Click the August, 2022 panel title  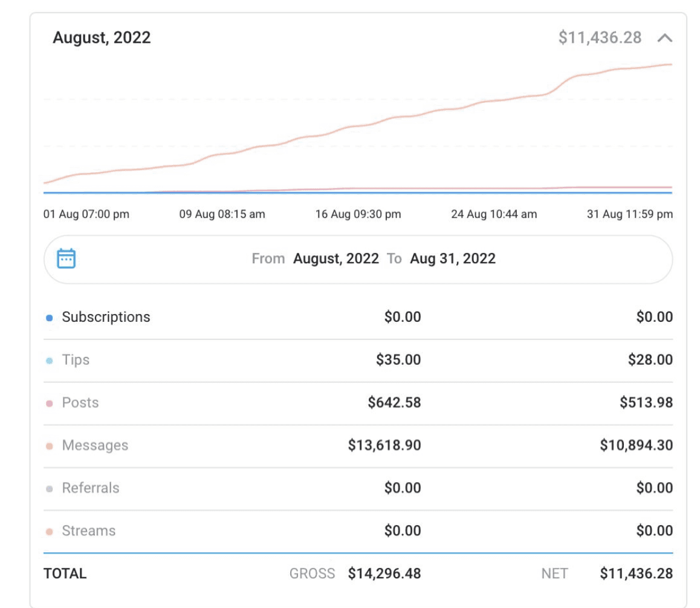click(102, 38)
